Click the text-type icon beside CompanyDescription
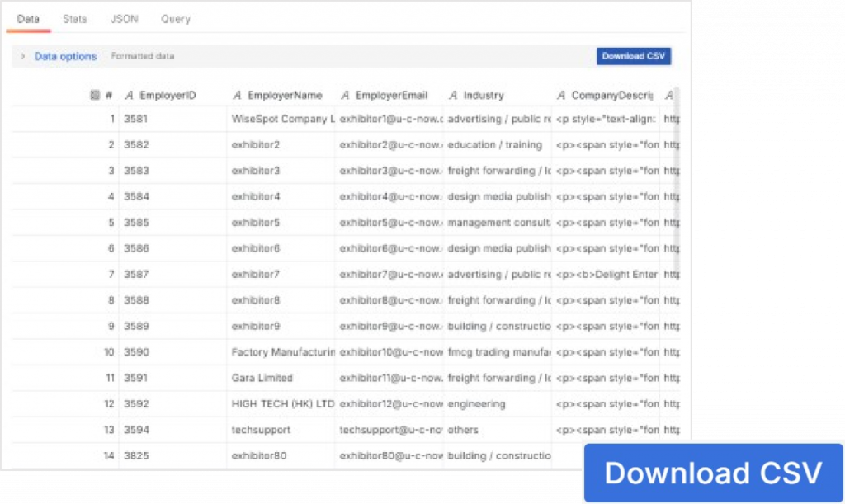The width and height of the screenshot is (845, 504). (562, 95)
